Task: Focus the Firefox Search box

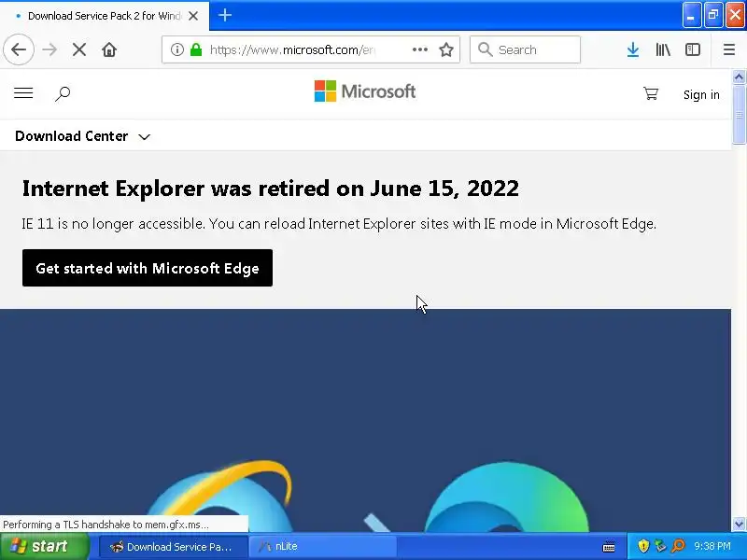Action: (x=525, y=49)
